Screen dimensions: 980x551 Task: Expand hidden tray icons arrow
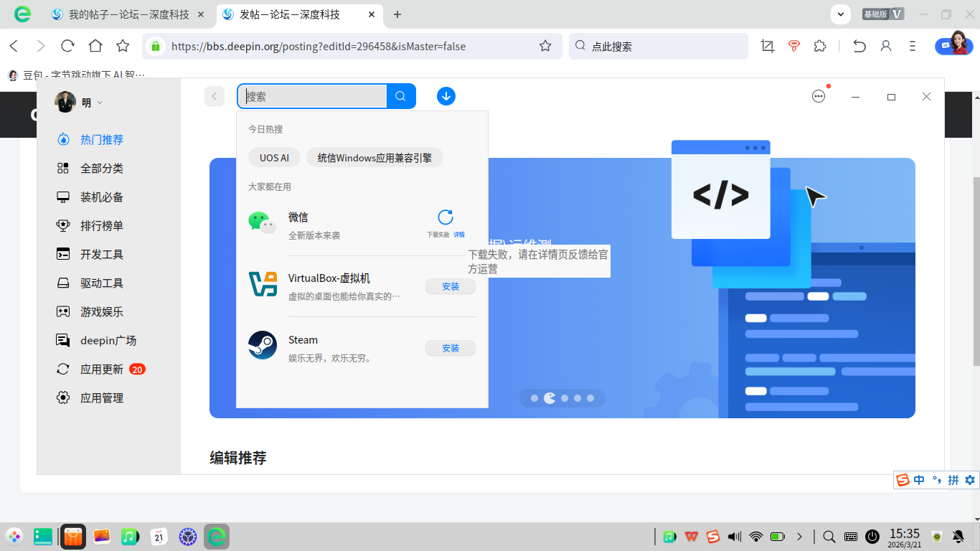tap(799, 536)
